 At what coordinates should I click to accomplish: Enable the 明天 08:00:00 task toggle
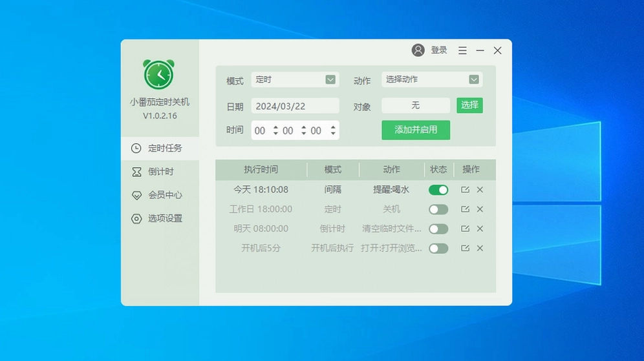[438, 229]
